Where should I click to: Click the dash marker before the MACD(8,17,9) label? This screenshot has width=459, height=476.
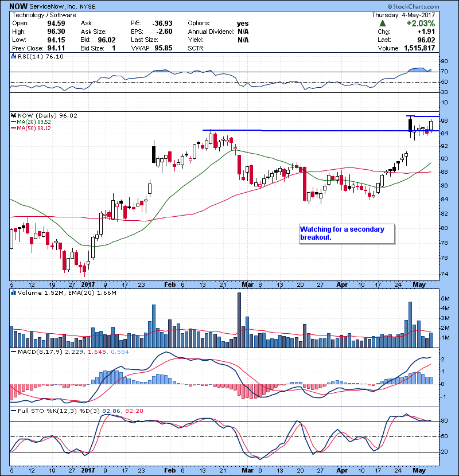click(14, 352)
